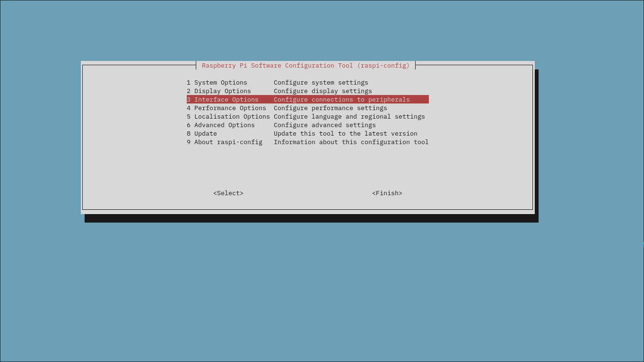Open About raspi-config
The image size is (644, 362).
tap(308, 142)
